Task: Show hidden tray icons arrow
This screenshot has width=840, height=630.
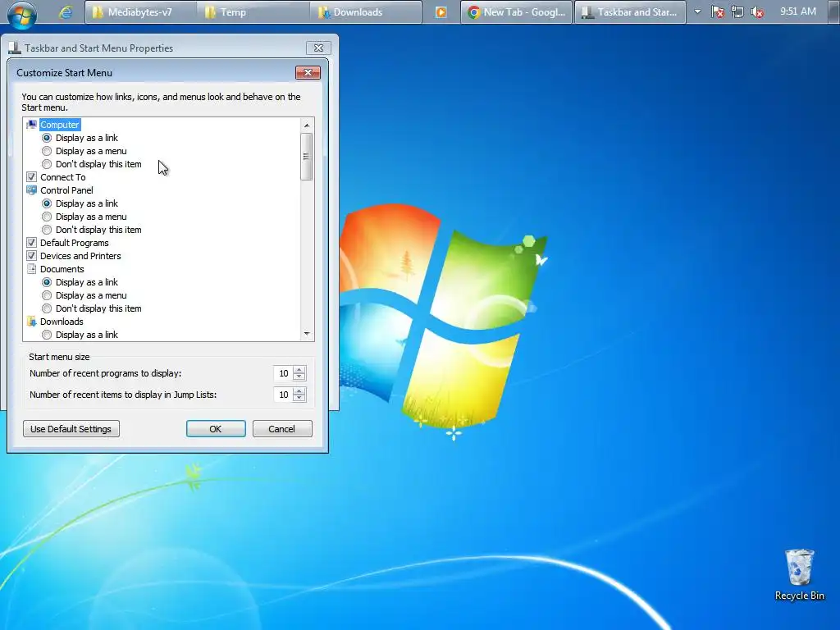Action: (x=697, y=11)
